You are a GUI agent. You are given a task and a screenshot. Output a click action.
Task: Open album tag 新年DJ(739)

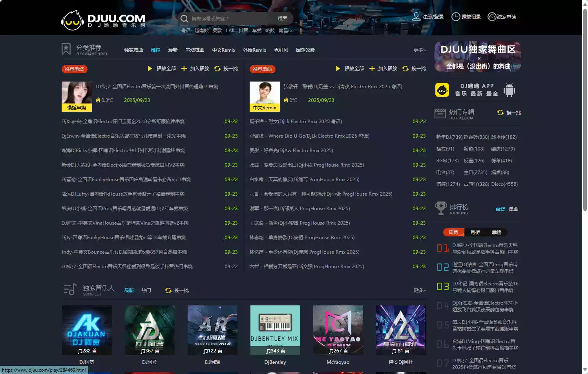click(x=449, y=137)
